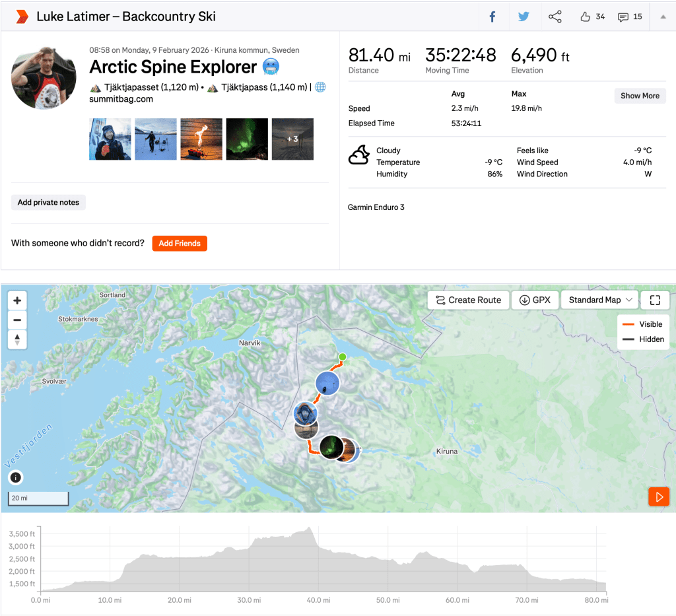Click Add Friends button
The height and width of the screenshot is (616, 676).
pyautogui.click(x=180, y=243)
